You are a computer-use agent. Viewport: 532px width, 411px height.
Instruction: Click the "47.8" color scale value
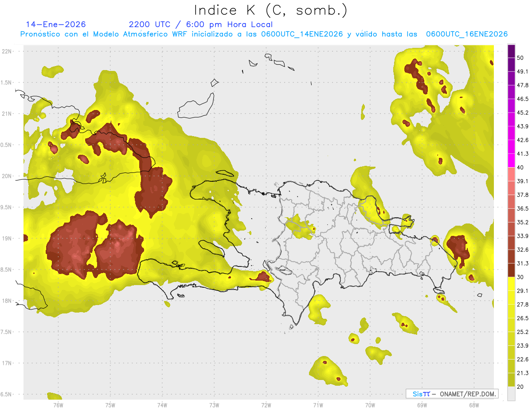pyautogui.click(x=523, y=85)
